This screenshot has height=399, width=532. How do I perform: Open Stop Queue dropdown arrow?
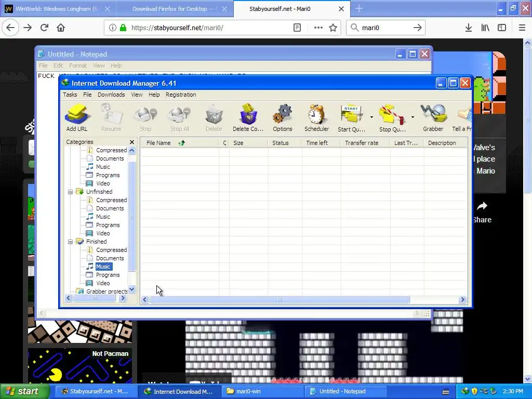coord(413,117)
